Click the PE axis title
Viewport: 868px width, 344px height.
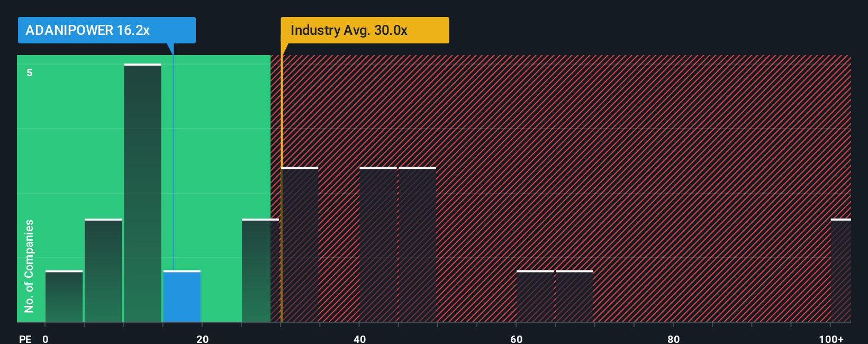(25, 339)
